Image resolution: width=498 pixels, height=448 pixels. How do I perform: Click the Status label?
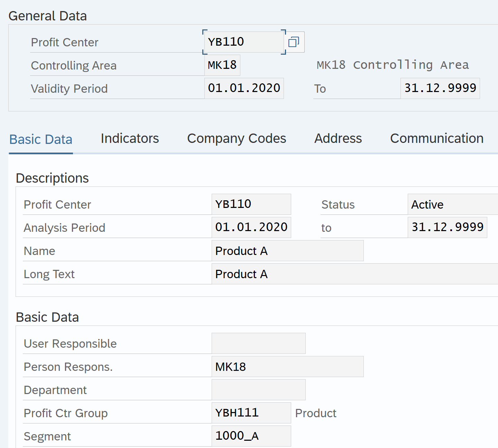point(338,204)
